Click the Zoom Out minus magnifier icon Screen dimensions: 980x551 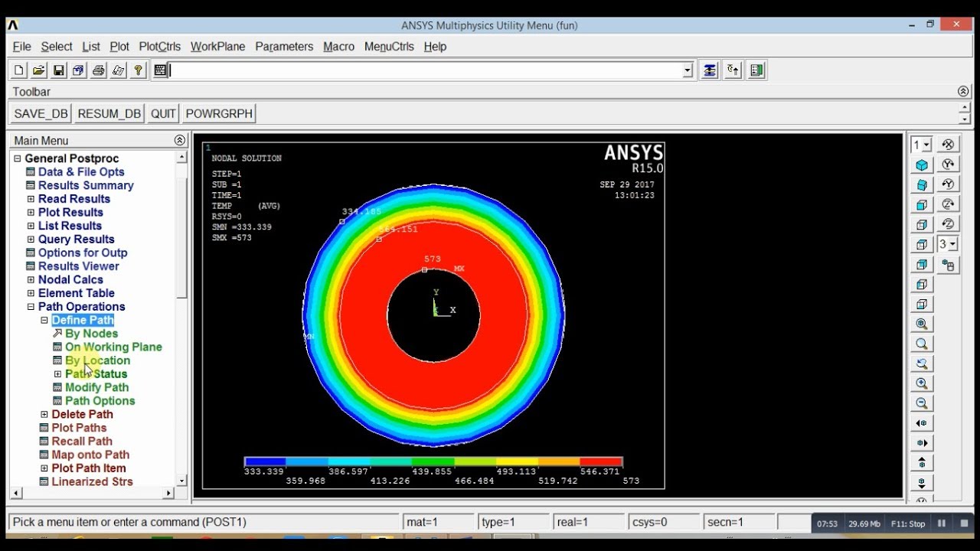click(x=922, y=404)
